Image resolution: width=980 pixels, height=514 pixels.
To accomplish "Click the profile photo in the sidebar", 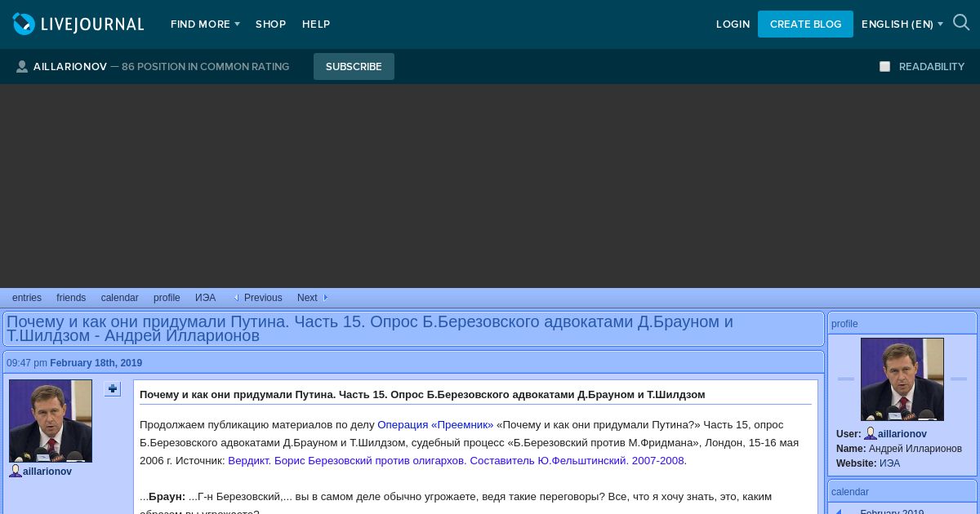I will click(902, 379).
